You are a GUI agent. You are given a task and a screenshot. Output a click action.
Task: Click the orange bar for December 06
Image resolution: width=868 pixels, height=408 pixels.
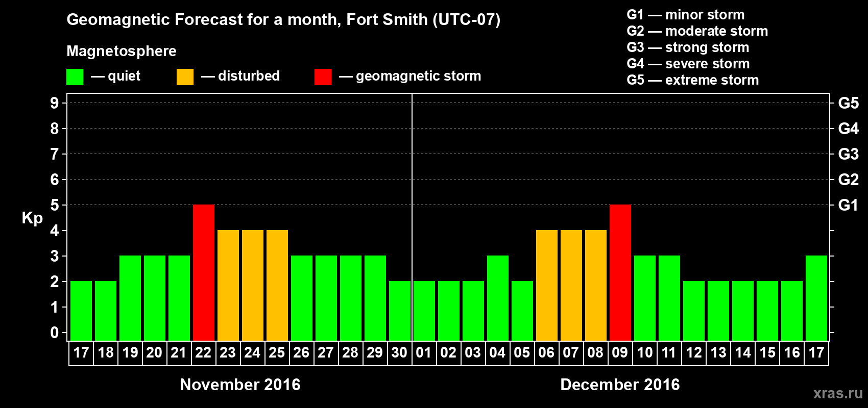tap(547, 286)
